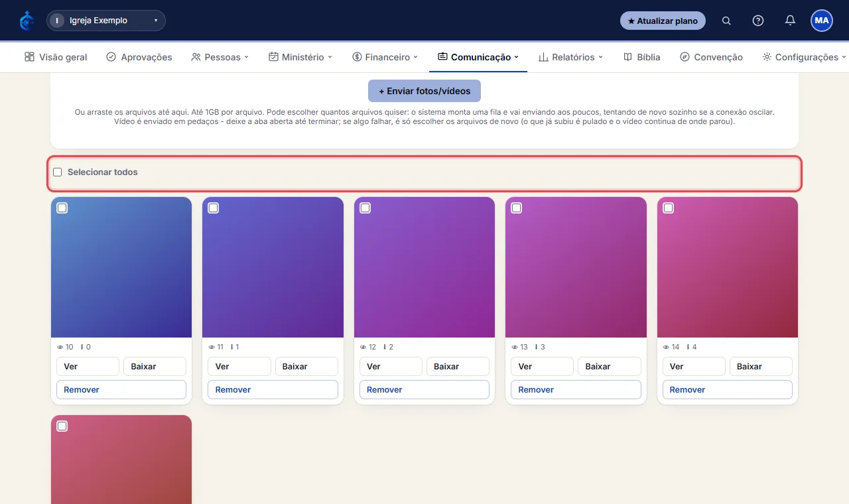The width and height of the screenshot is (849, 504).
Task: Expand the Configurações menu
Action: [x=805, y=57]
